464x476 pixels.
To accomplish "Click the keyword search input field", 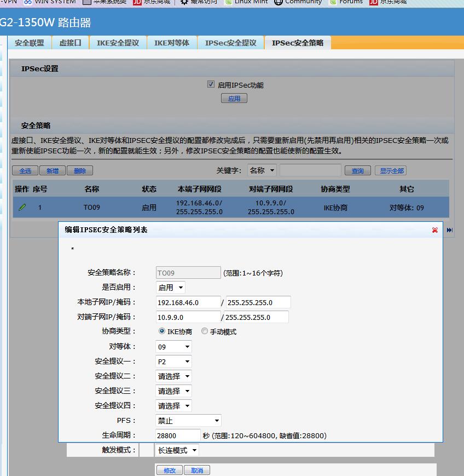I will (310, 170).
